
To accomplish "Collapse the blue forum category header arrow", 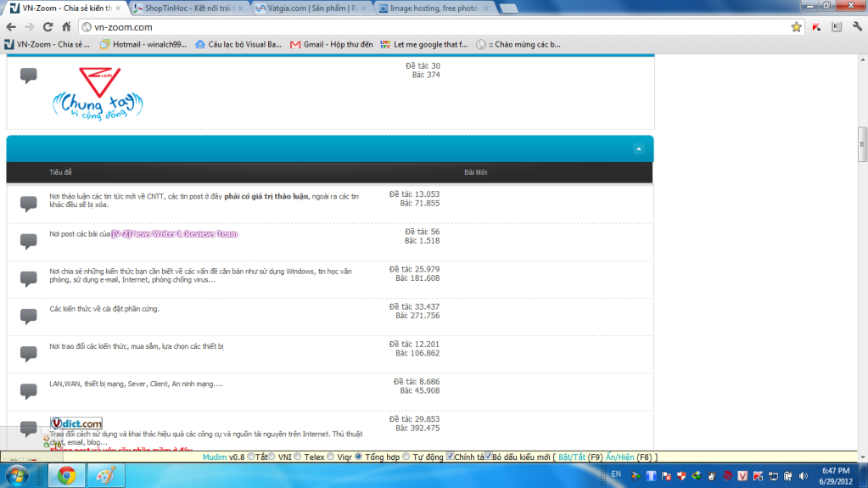I will click(x=638, y=149).
